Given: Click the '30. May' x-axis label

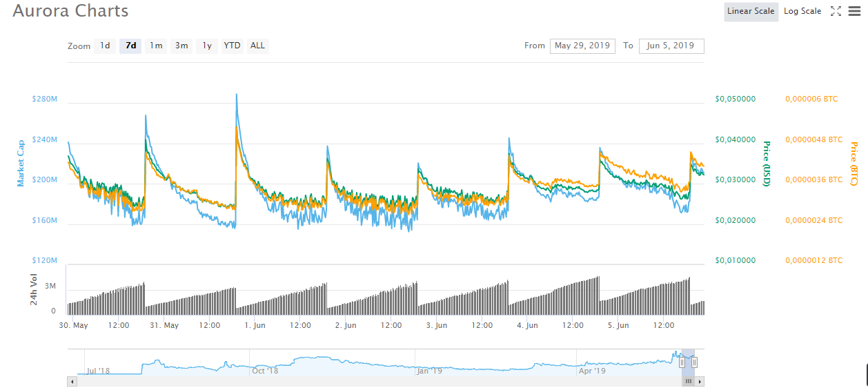Looking at the screenshot, I should [73, 325].
